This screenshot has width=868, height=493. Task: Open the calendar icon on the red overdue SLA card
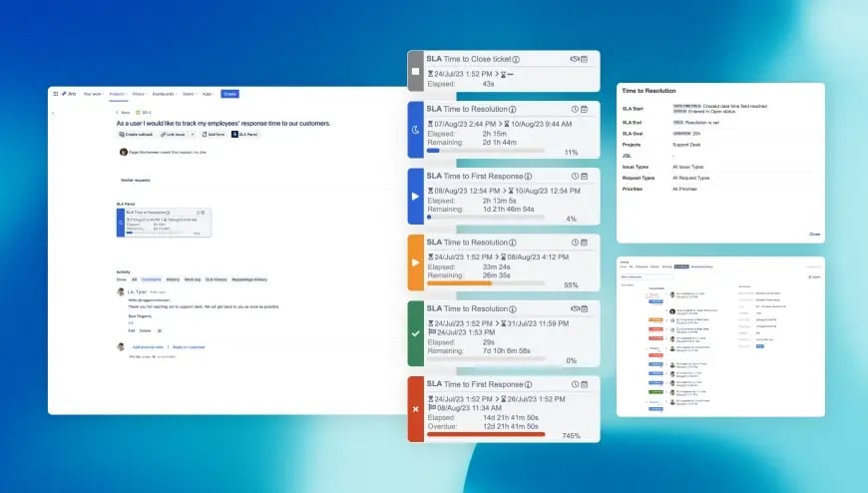[x=584, y=384]
